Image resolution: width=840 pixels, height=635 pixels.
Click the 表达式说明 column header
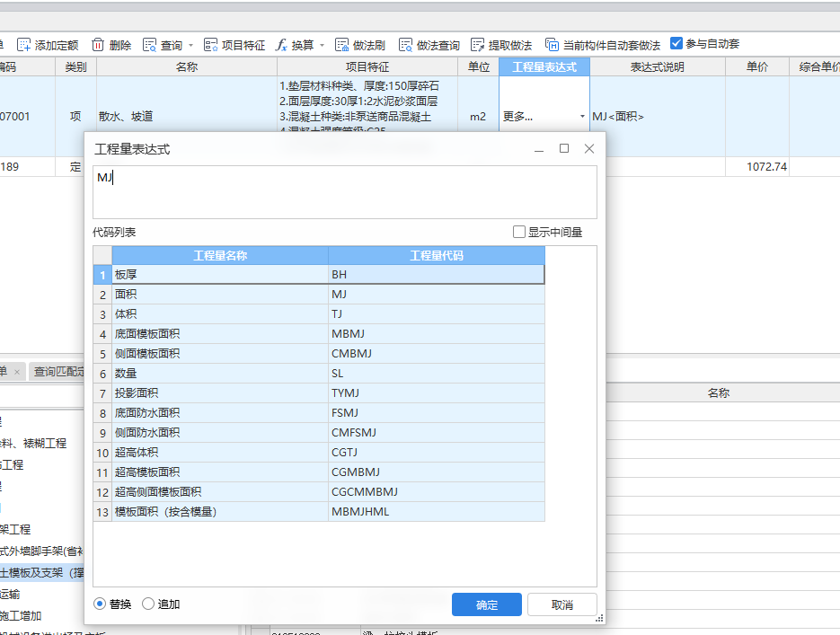point(658,67)
